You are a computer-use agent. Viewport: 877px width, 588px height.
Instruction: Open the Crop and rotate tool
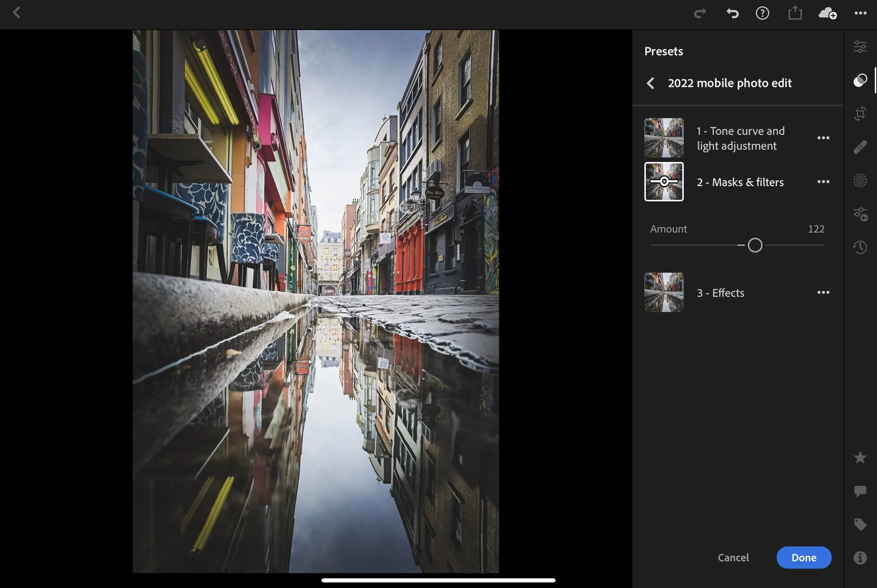(x=860, y=114)
